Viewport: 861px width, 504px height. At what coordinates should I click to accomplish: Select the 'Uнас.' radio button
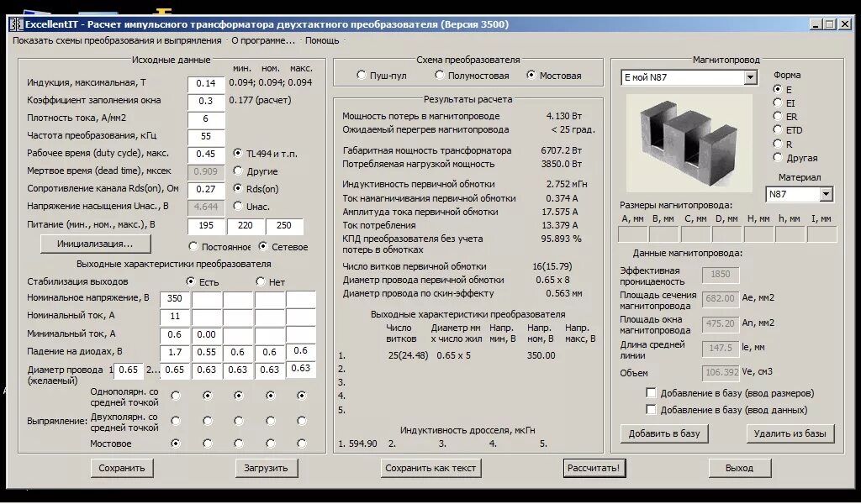pyautogui.click(x=238, y=206)
